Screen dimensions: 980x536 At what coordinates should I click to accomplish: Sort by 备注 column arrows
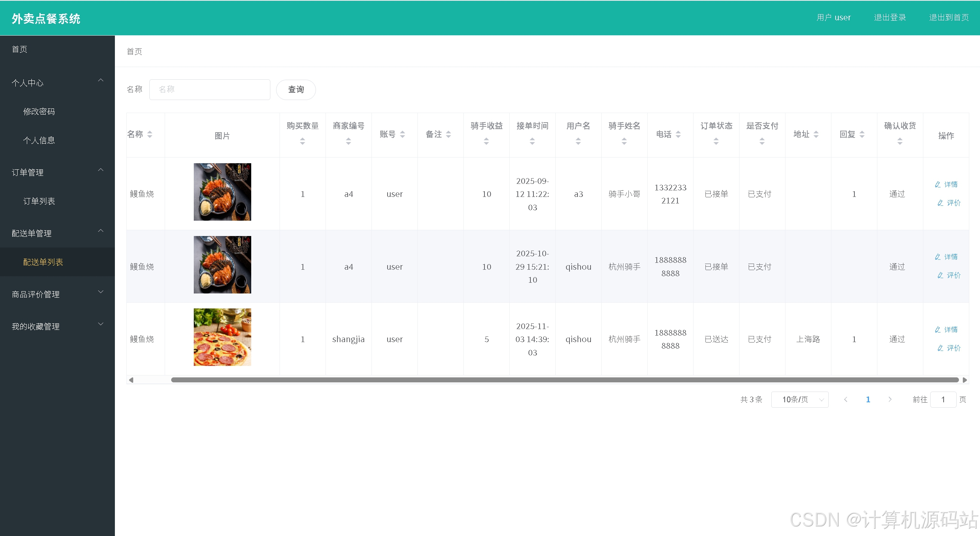pyautogui.click(x=448, y=134)
